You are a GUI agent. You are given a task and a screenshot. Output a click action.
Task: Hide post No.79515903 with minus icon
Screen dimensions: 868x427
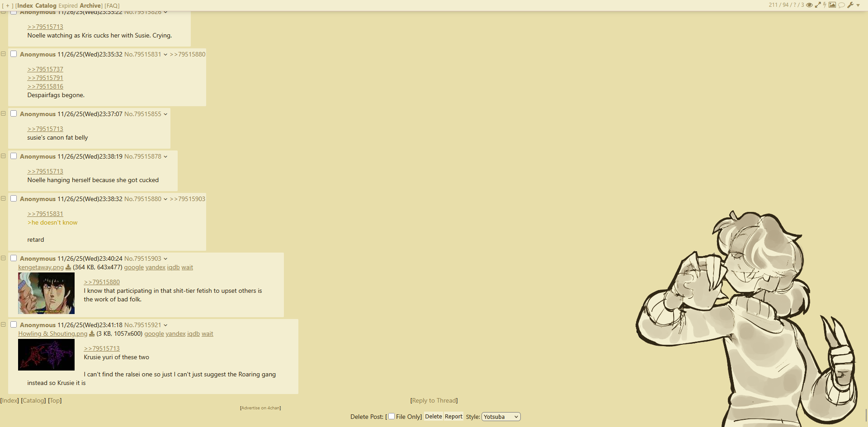click(x=3, y=258)
